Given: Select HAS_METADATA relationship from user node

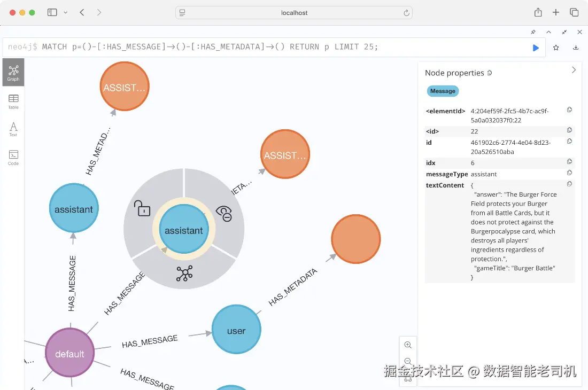Looking at the screenshot, I should pyautogui.click(x=293, y=287).
